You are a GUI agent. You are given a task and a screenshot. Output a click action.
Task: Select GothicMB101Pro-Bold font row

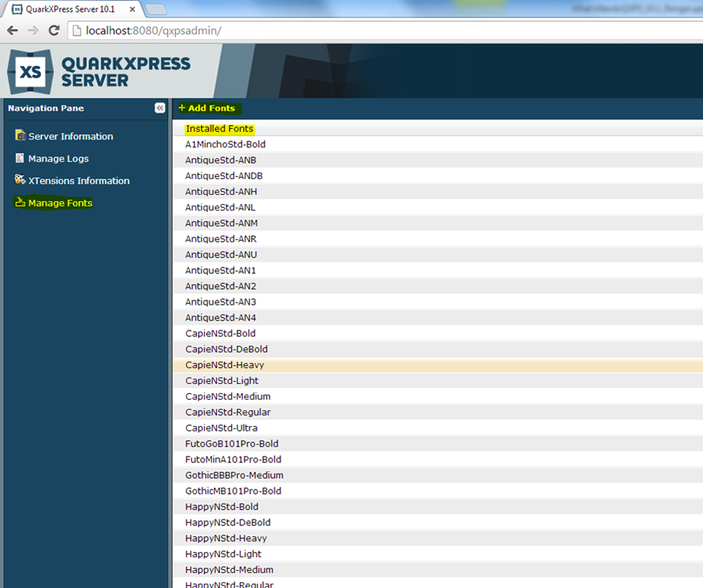(x=438, y=491)
